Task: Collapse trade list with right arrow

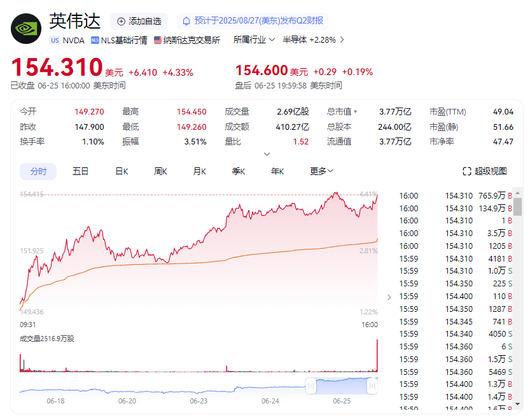Action: (x=389, y=297)
